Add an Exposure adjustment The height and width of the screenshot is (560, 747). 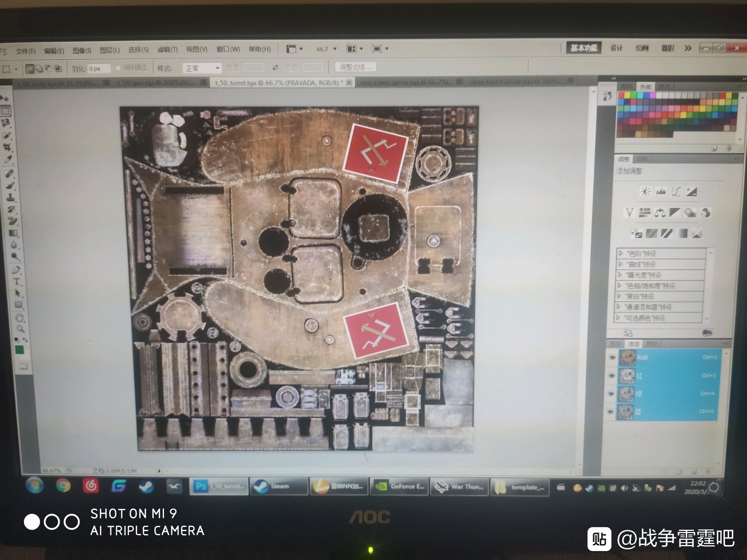coord(691,192)
